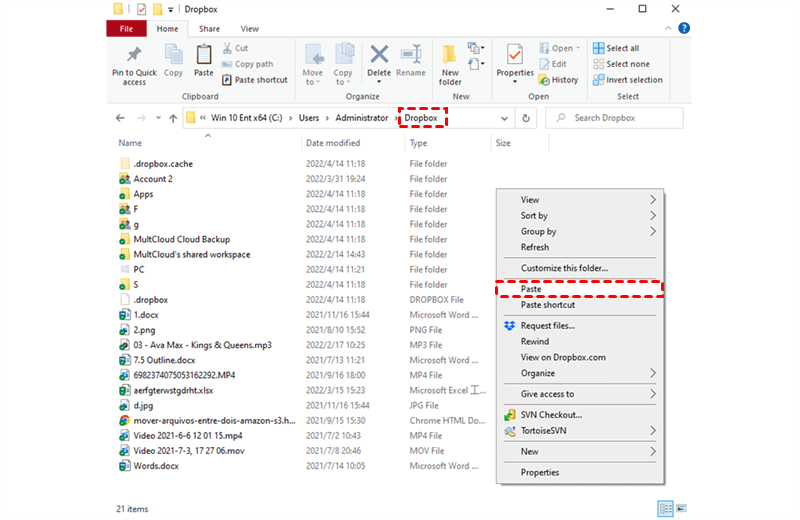Click the Up one level arrow
The image size is (800, 520).
(173, 118)
